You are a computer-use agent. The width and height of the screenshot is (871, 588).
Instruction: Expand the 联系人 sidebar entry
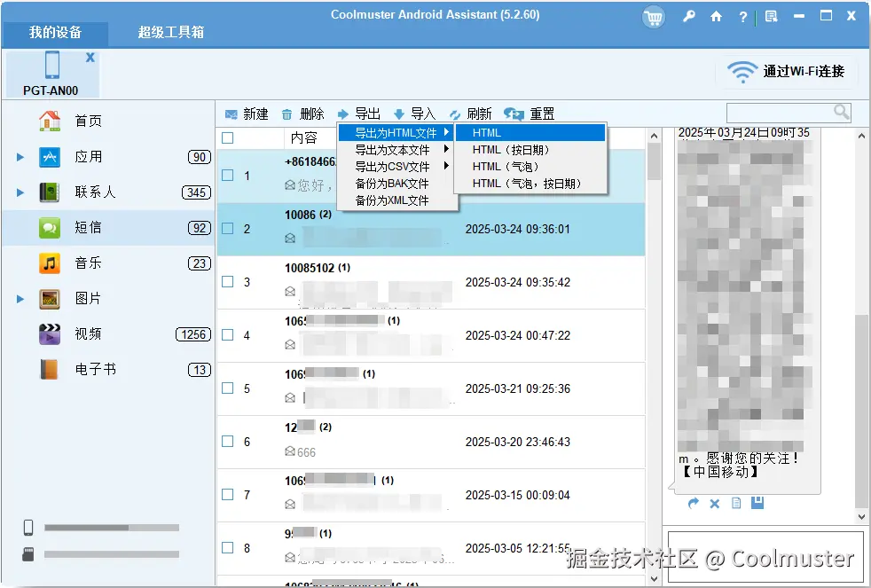[x=20, y=192]
